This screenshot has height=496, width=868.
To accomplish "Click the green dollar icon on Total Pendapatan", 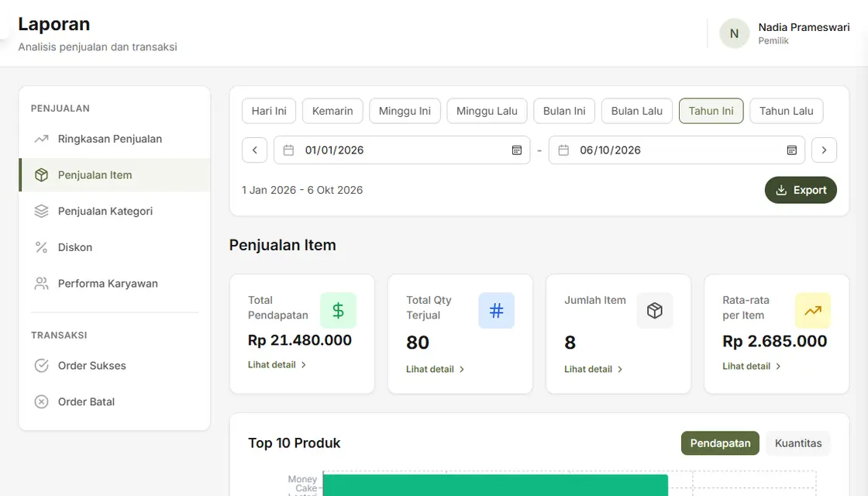I will (338, 311).
